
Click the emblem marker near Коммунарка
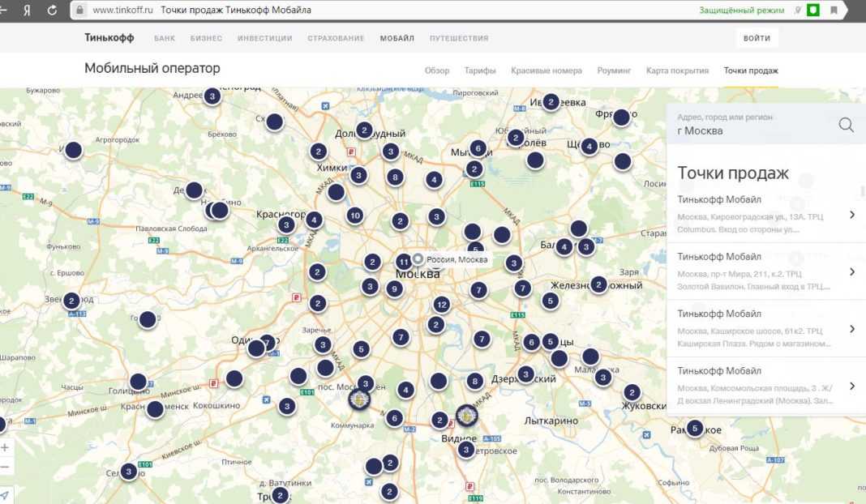click(x=359, y=399)
